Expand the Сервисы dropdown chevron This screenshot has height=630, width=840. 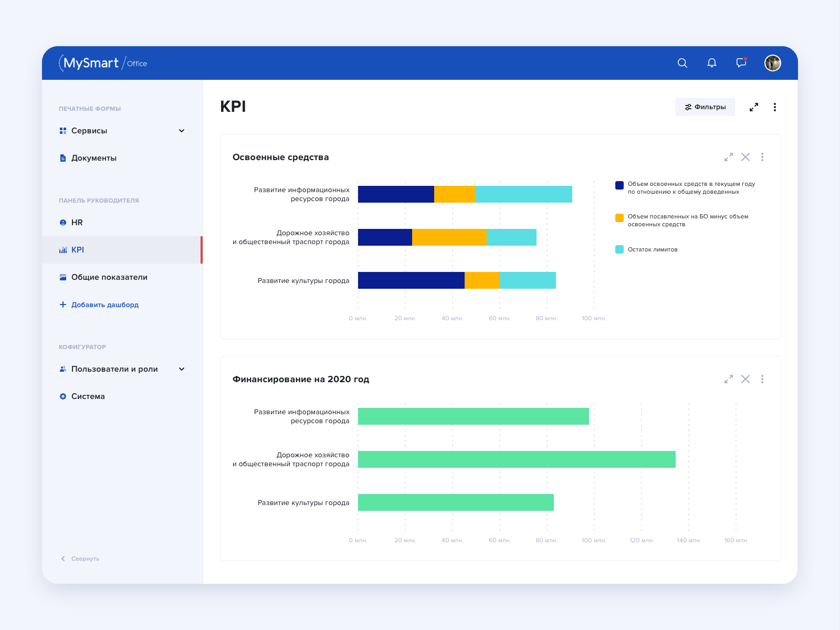pos(182,131)
